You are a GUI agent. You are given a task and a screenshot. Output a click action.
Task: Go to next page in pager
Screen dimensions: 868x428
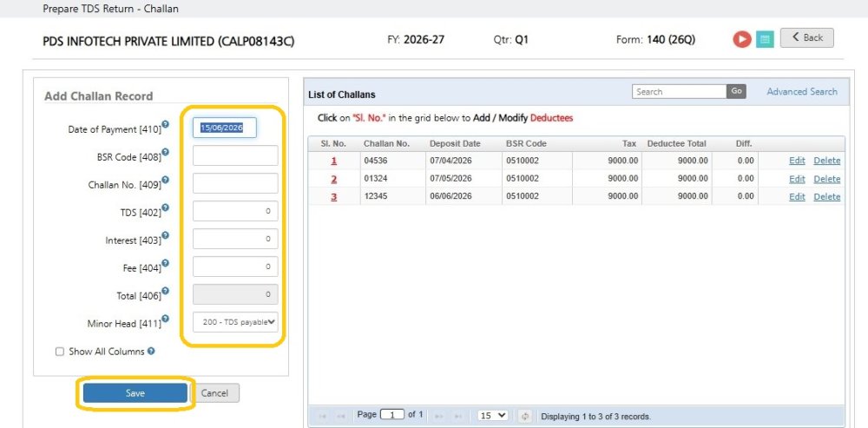click(438, 416)
